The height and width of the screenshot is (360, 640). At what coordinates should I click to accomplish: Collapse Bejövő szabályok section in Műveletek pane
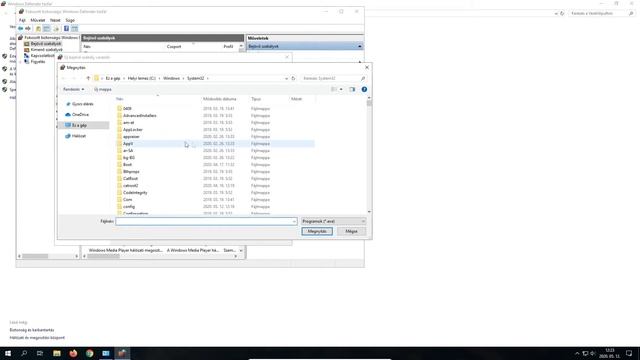360,47
